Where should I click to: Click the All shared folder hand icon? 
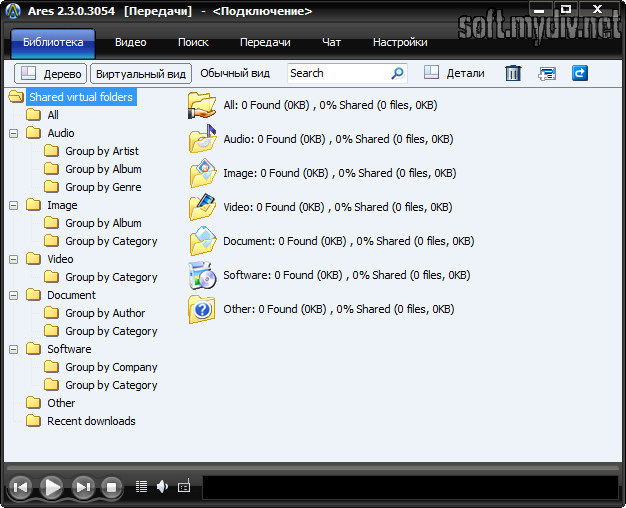(x=202, y=105)
